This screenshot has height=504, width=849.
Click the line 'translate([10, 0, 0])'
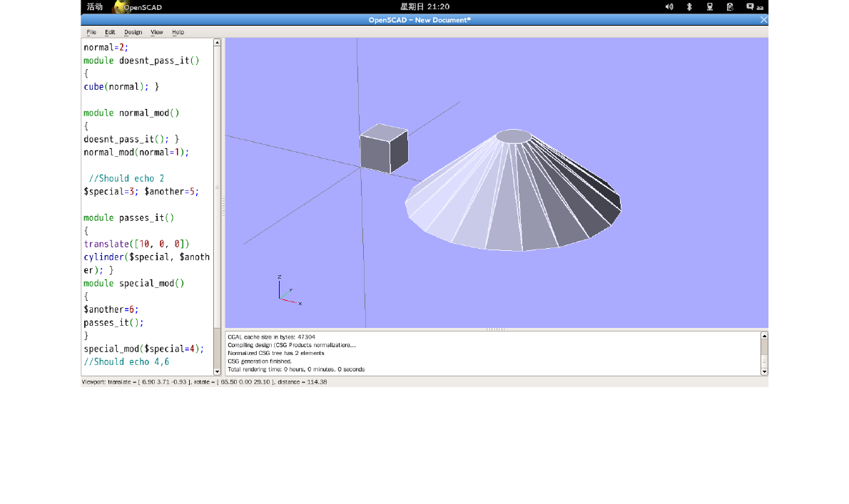pyautogui.click(x=136, y=244)
